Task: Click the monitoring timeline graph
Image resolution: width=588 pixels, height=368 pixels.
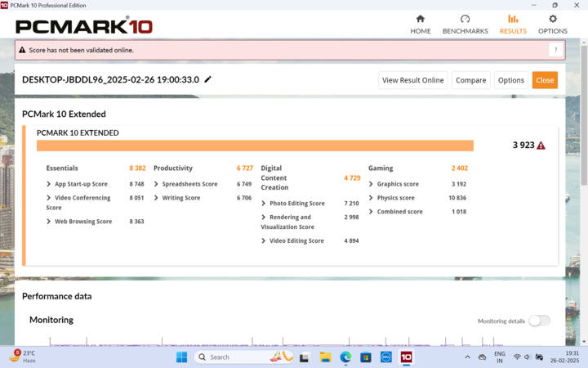Action: pyautogui.click(x=277, y=341)
